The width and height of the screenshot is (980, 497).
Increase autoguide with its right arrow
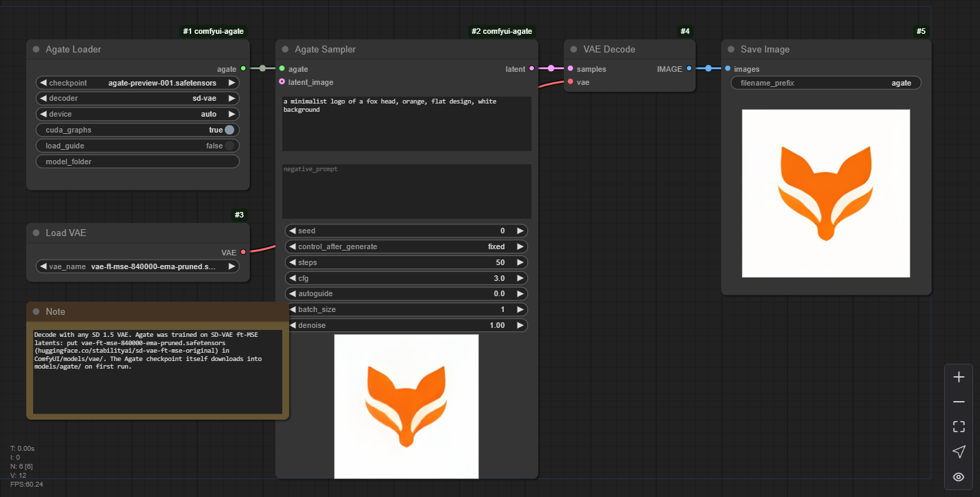(520, 293)
